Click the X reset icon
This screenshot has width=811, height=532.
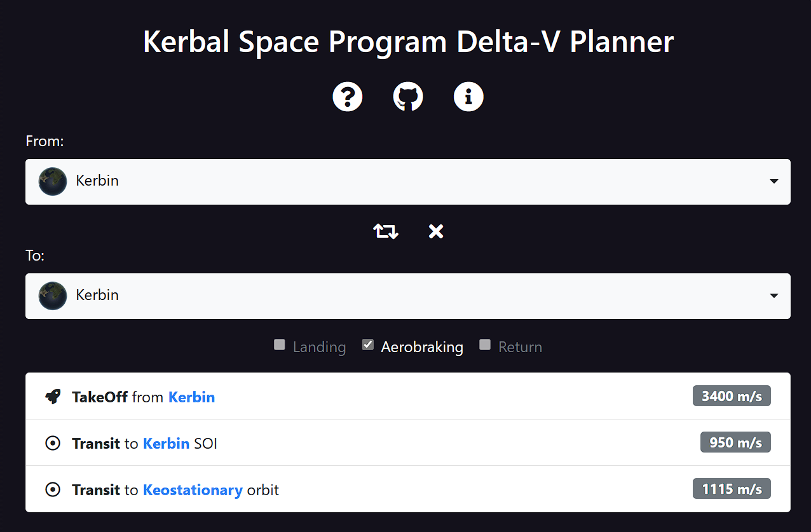(435, 231)
